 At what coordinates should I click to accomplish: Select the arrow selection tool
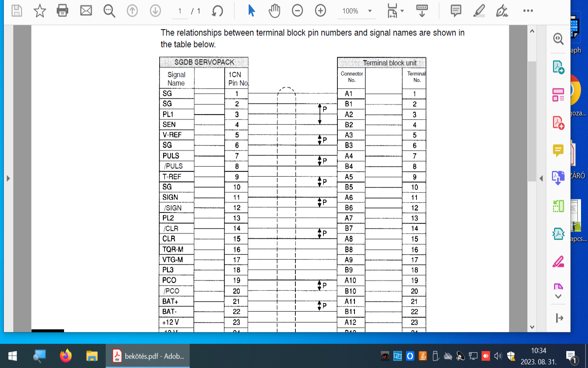pos(251,11)
